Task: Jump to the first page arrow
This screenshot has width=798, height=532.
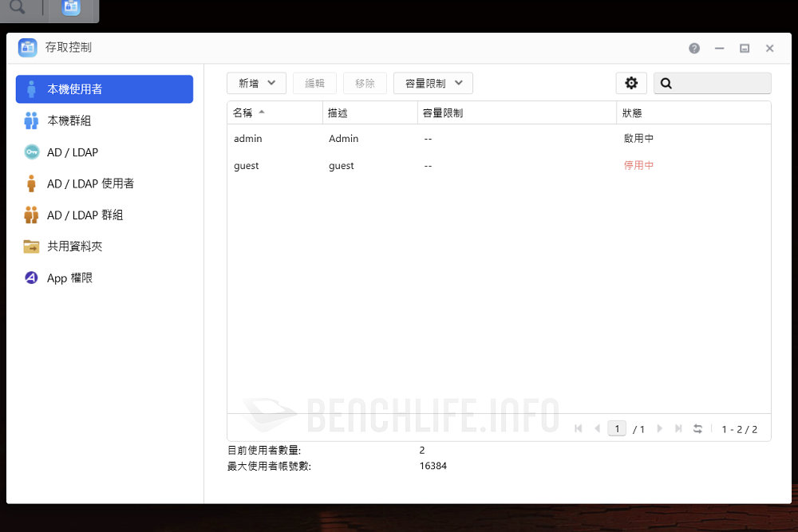Action: pos(579,429)
